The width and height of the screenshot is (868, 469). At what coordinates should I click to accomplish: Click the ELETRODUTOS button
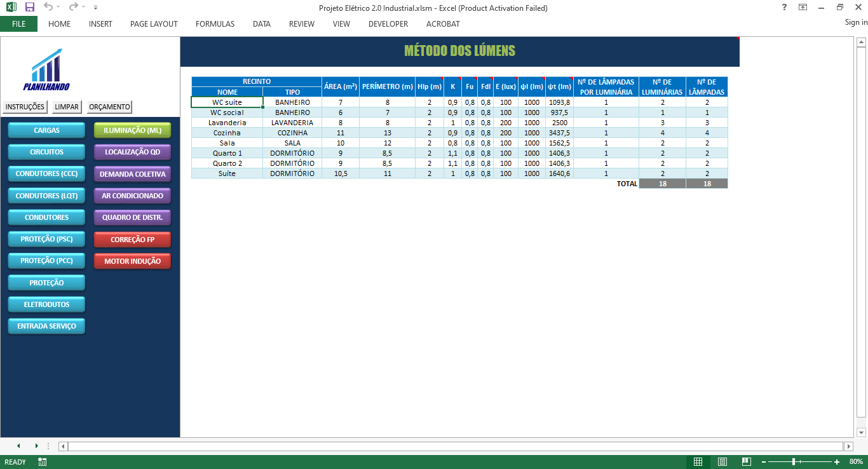click(46, 304)
